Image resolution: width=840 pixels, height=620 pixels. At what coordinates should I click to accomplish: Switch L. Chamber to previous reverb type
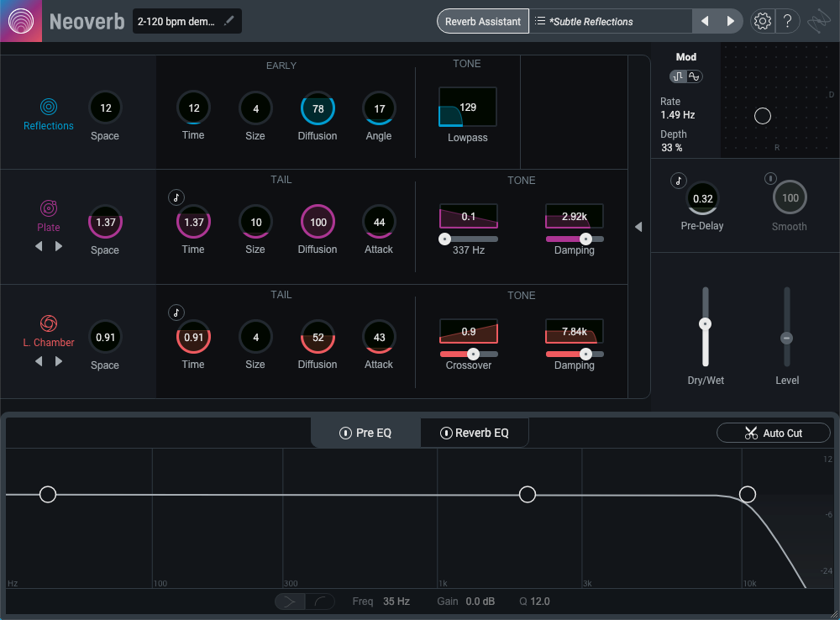coord(39,361)
